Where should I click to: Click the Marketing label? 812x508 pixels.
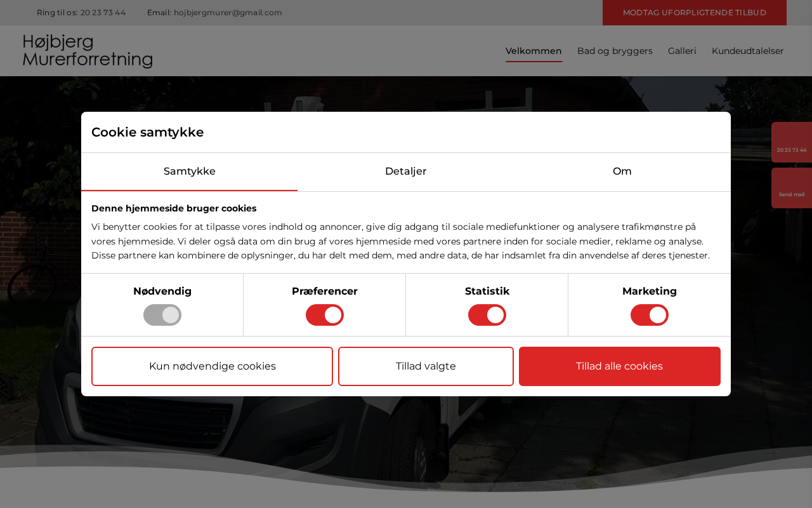[x=650, y=291]
